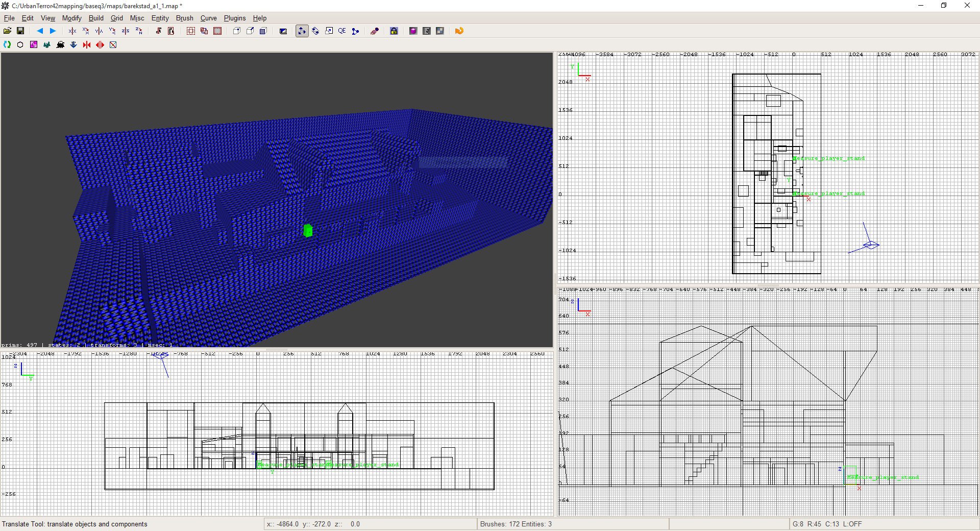Click the Open map folder icon
Image resolution: width=980 pixels, height=531 pixels.
(x=7, y=31)
